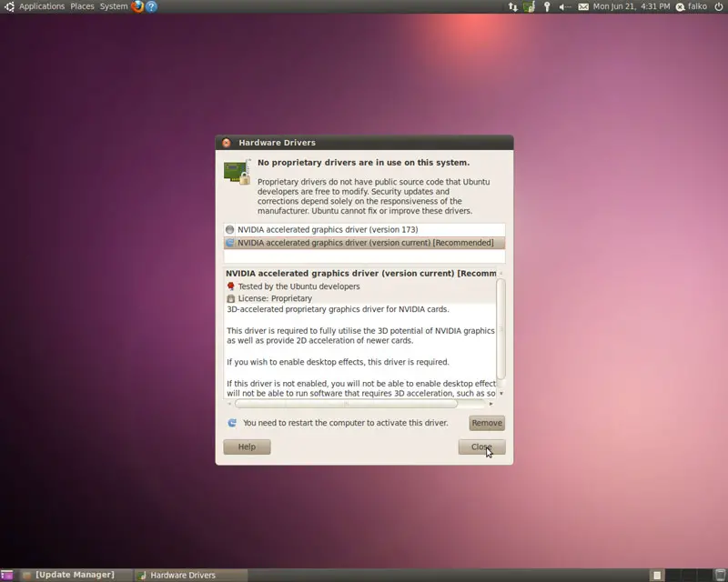
Task: Click the Remove button
Action: tap(487, 423)
